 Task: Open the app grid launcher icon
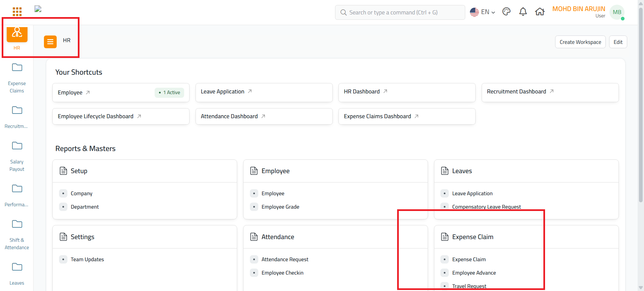(17, 12)
